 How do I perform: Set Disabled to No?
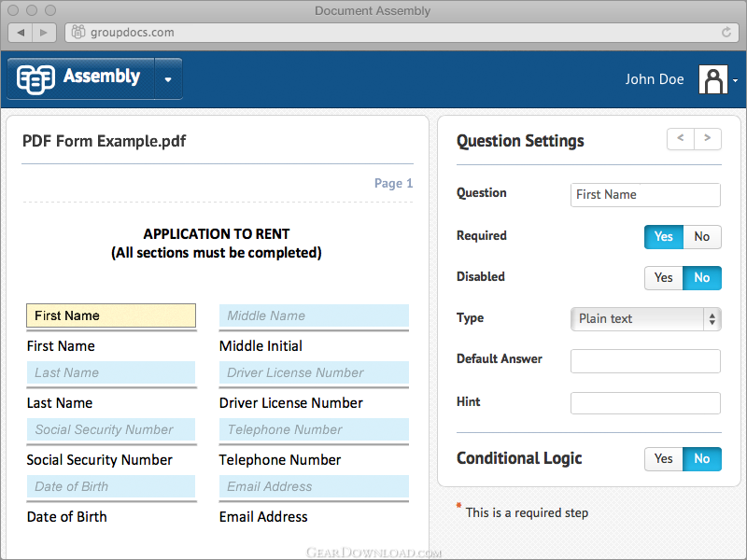702,277
